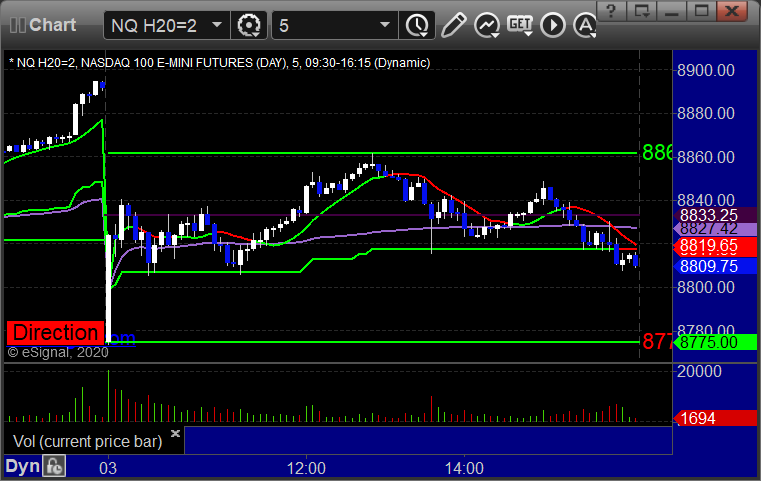Click the 8800.00 price axis label
Image resolution: width=761 pixels, height=481 pixels.
[x=706, y=287]
